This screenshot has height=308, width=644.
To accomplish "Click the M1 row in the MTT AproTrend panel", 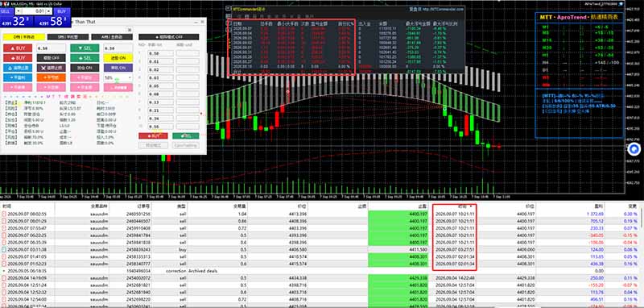I will (580, 27).
